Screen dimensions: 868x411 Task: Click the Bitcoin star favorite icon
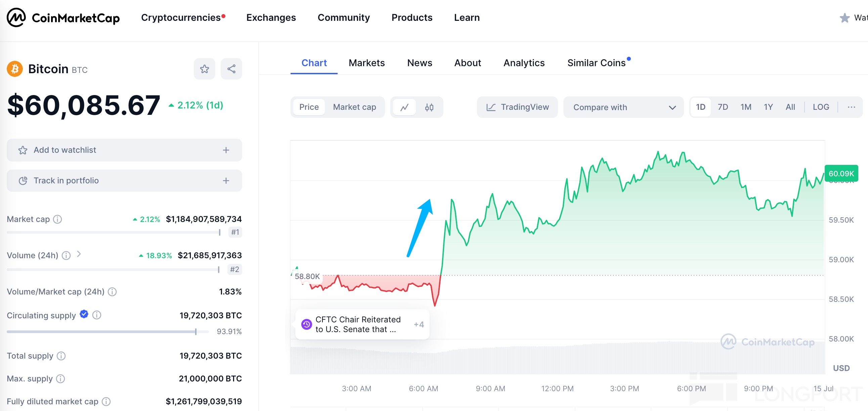click(x=204, y=69)
